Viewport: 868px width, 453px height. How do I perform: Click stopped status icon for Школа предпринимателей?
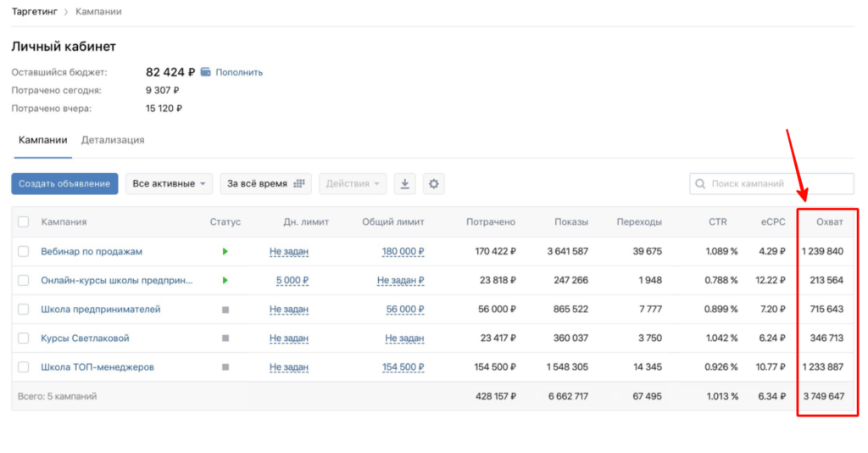pyautogui.click(x=225, y=310)
